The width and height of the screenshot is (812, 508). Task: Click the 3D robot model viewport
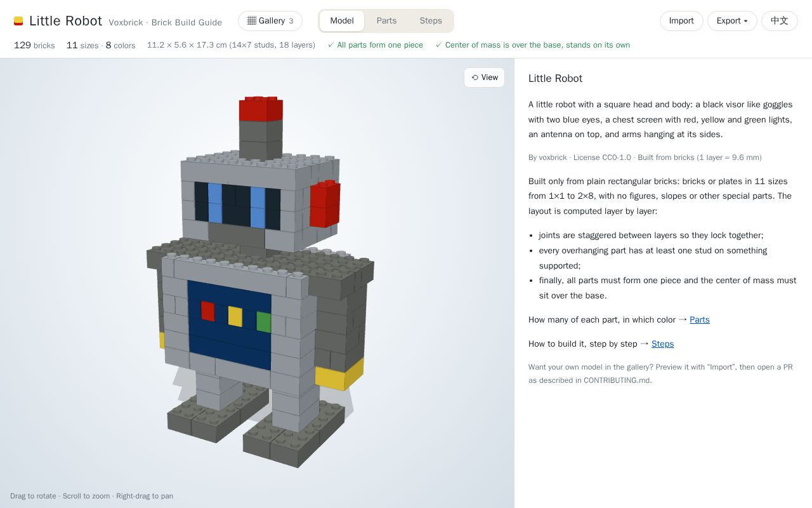(257, 283)
